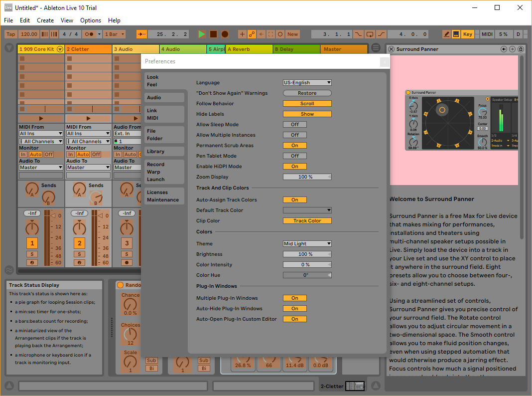This screenshot has height=396, width=532.
Task: Open the Create menu
Action: click(x=45, y=20)
